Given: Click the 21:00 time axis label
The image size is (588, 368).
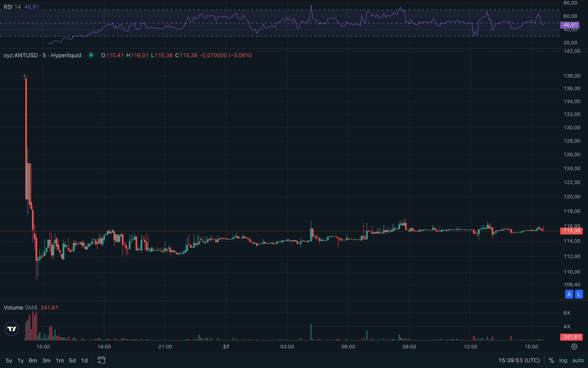Looking at the screenshot, I should 165,347.
